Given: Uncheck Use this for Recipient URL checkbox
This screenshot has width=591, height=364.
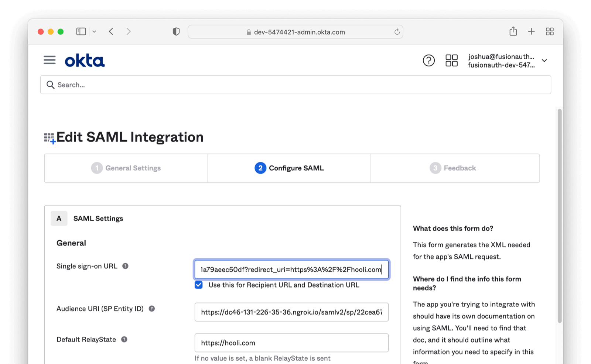Looking at the screenshot, I should (199, 285).
